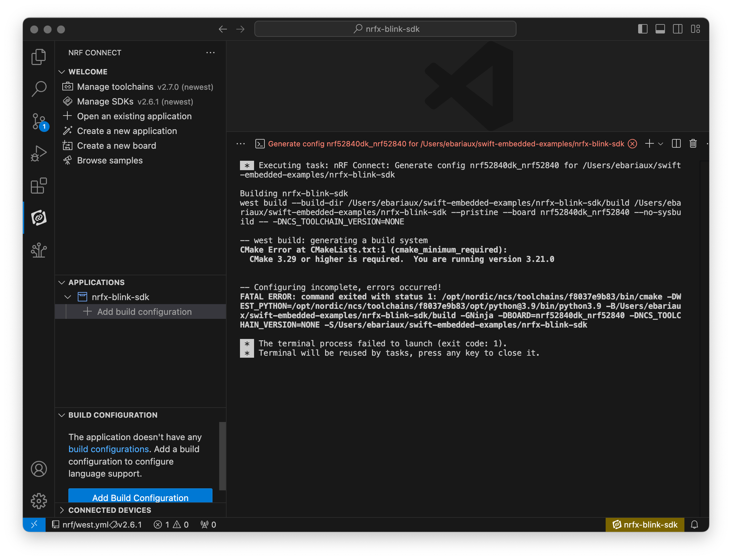Open Manage SDKs v2.6.1
Image resolution: width=732 pixels, height=560 pixels.
(140, 101)
